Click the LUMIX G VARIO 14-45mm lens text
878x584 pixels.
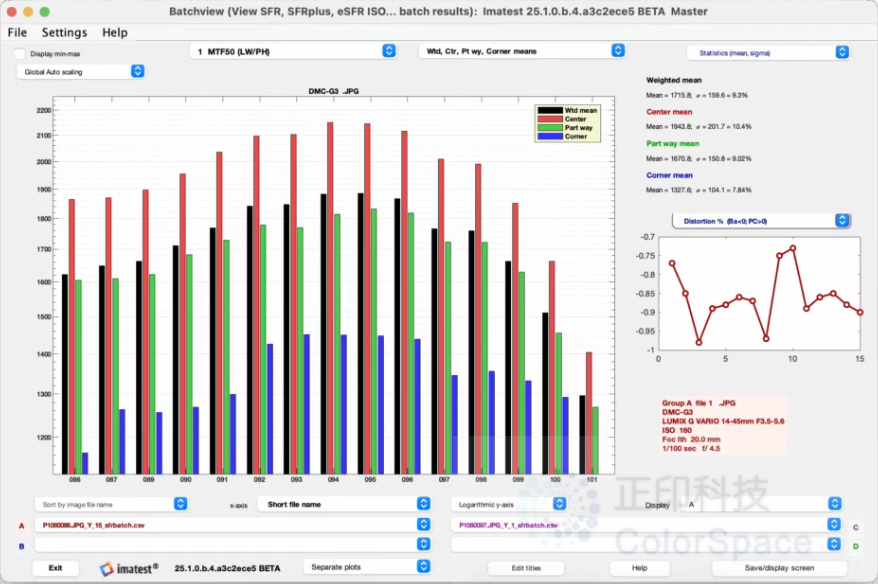[723, 421]
